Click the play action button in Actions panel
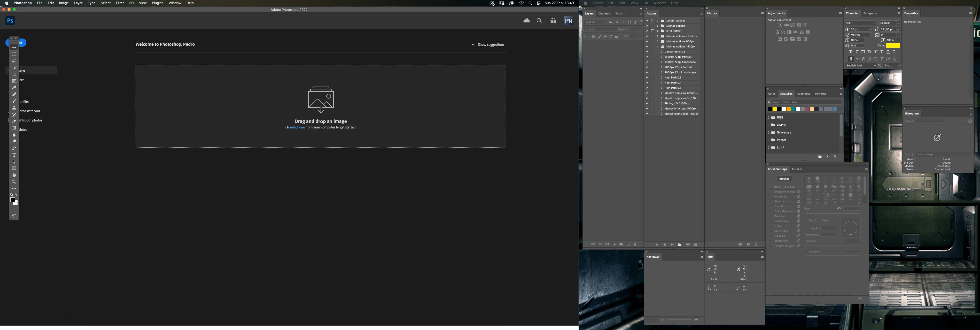980x330 pixels. [x=672, y=245]
